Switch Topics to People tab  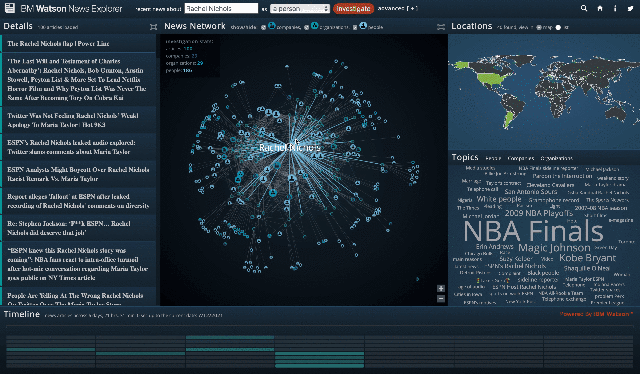(493, 158)
